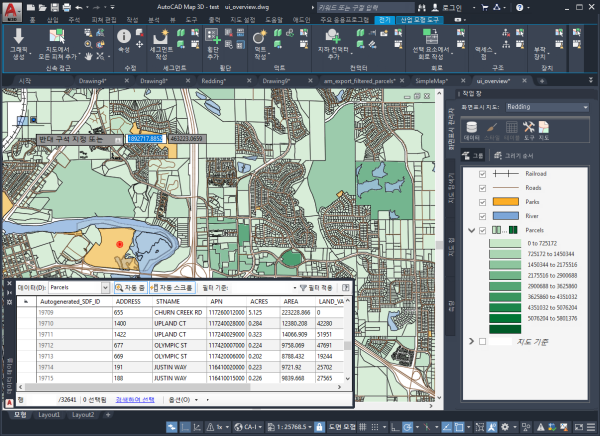Switch to the Layout1 tab
Viewport: 600px width, 436px height.
[49, 414]
